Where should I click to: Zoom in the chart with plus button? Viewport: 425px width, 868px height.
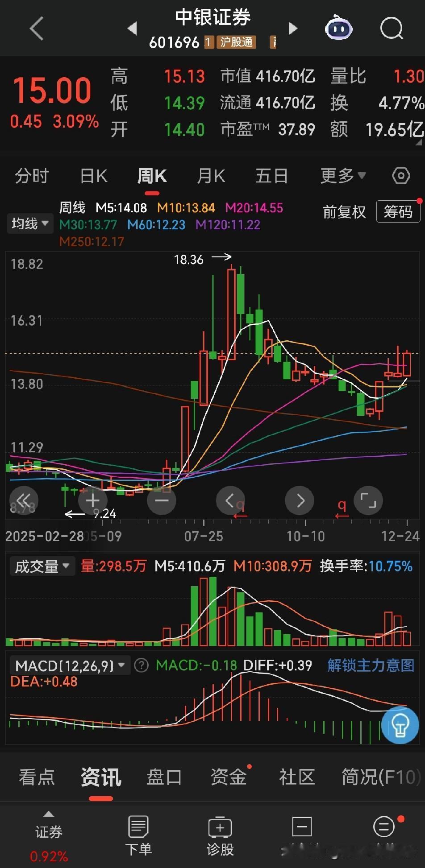pos(92,500)
